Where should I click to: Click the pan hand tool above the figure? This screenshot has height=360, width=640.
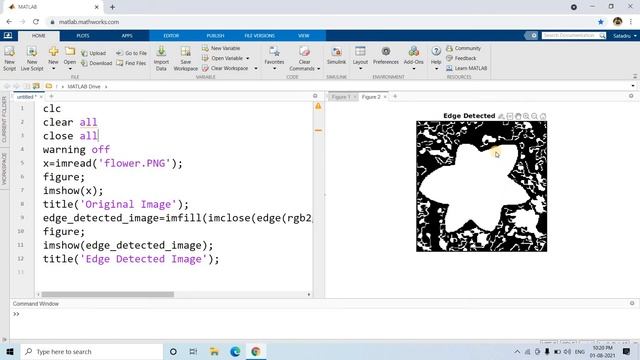coord(518,116)
